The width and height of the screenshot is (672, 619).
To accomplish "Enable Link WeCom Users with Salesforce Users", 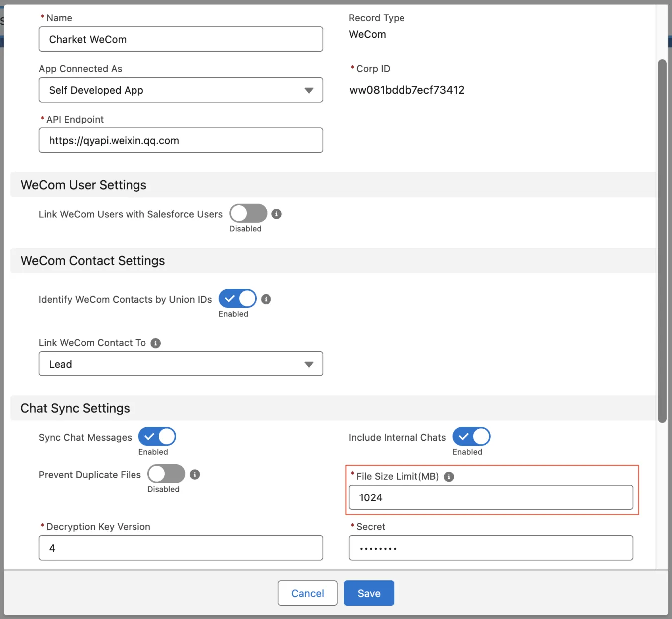I will point(248,214).
